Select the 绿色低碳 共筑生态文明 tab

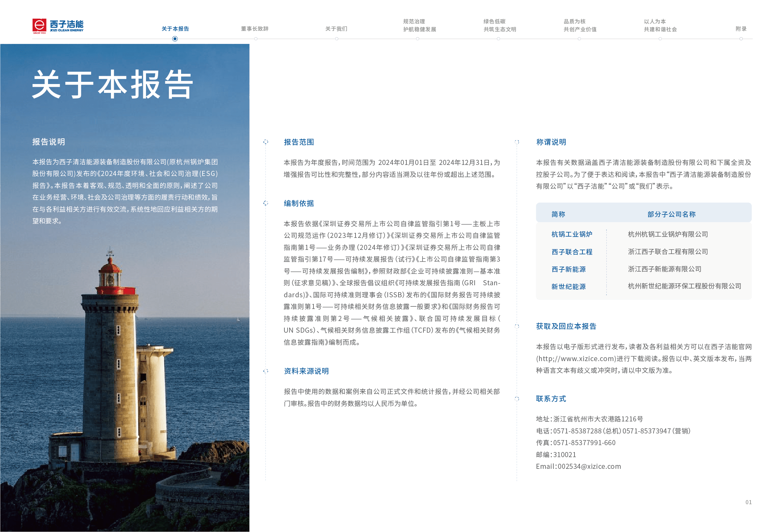pyautogui.click(x=500, y=25)
